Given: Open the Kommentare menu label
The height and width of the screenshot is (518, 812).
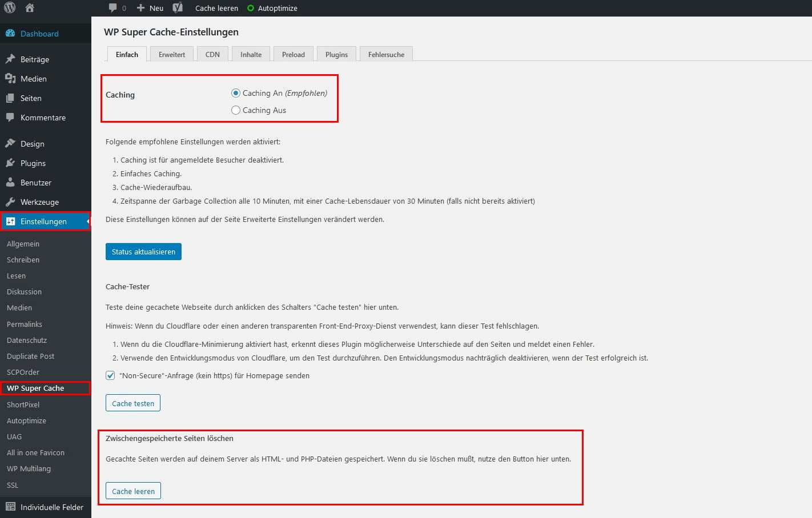Looking at the screenshot, I should pos(43,118).
